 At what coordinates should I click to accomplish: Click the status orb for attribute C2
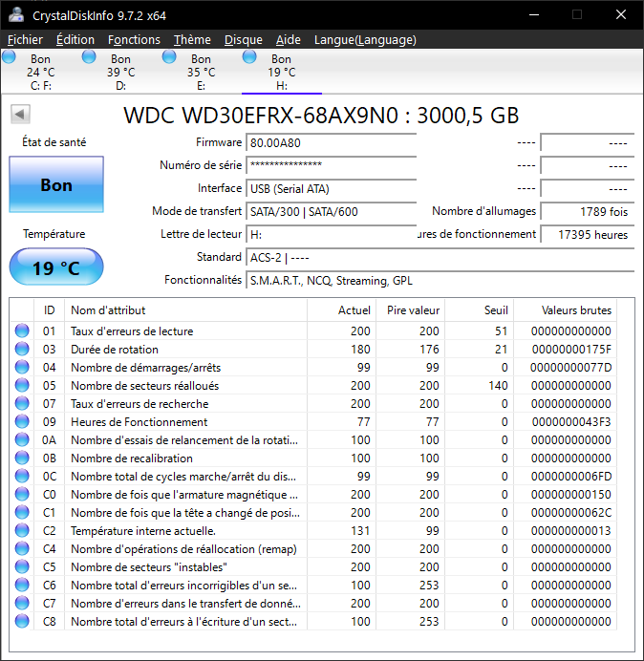[22, 530]
